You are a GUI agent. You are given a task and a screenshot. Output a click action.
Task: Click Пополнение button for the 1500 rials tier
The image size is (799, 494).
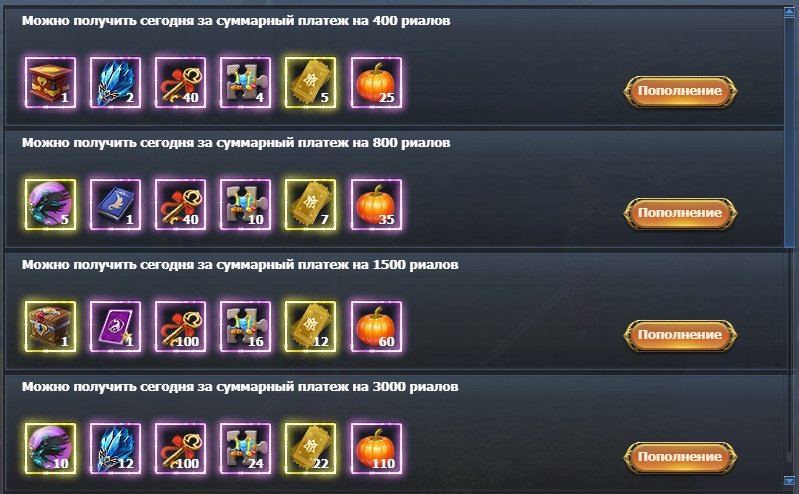(x=680, y=335)
